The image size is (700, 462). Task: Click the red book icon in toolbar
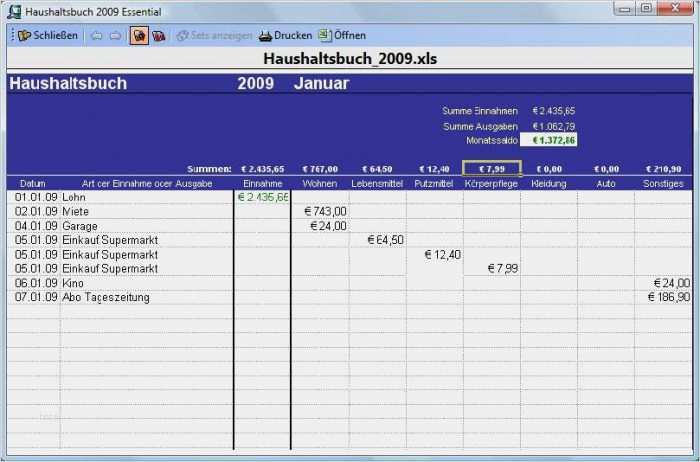[x=158, y=36]
